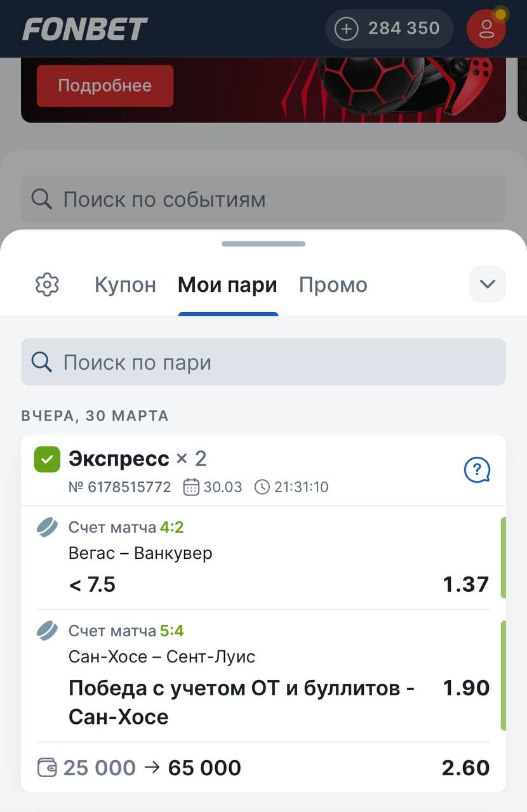Click the magnifier icon in Поиск по пари
Screen dimensions: 527x812
coord(42,362)
